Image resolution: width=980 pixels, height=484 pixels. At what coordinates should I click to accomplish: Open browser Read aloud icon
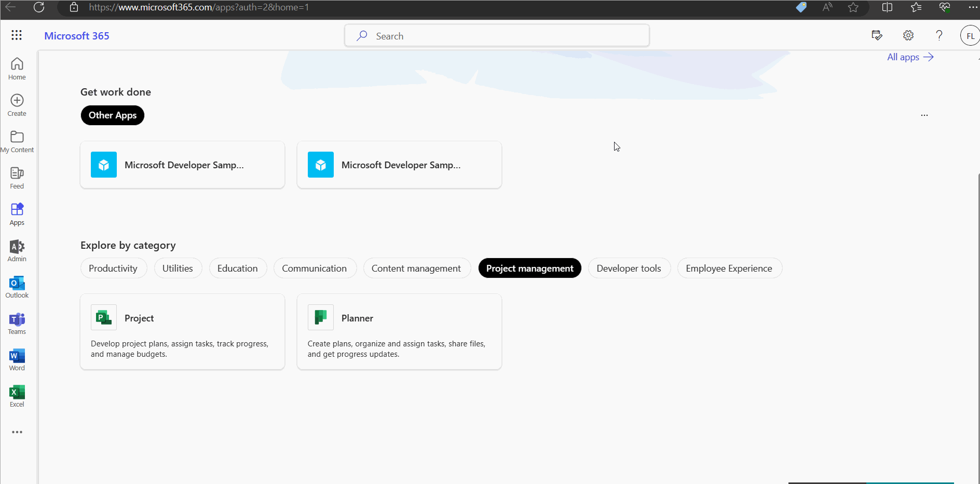click(827, 7)
